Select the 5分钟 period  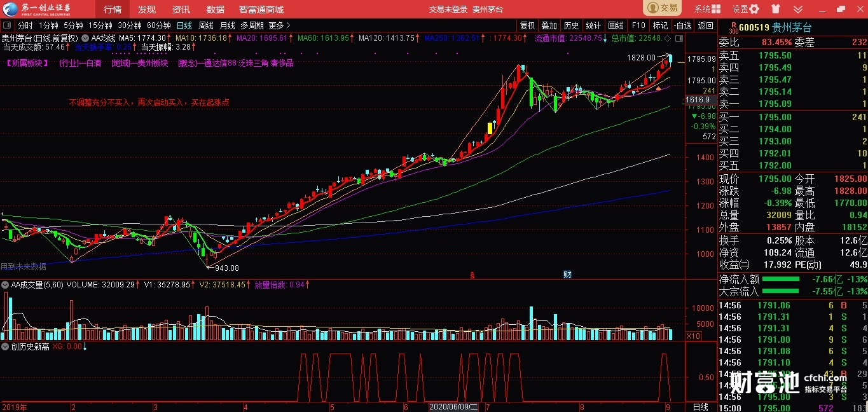(x=73, y=25)
